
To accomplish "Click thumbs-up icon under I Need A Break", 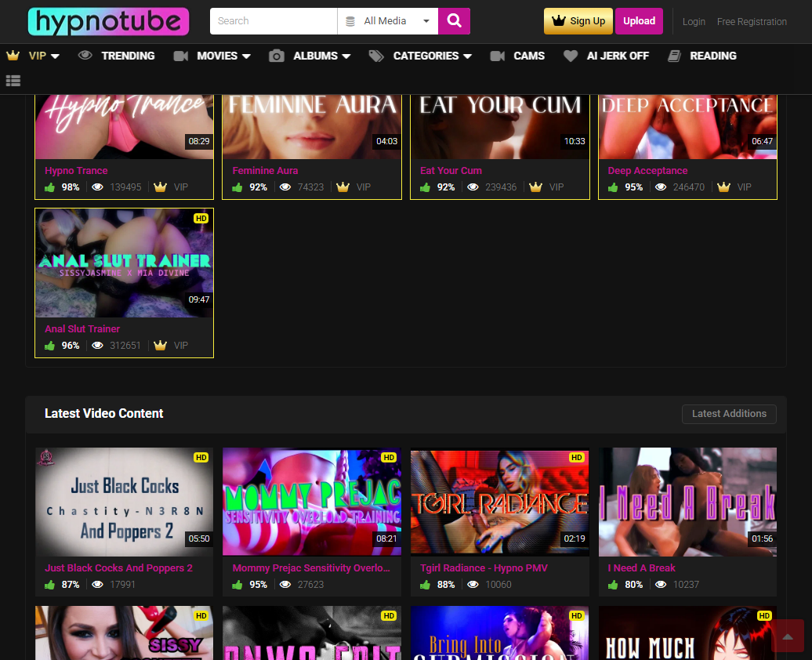I will (613, 585).
